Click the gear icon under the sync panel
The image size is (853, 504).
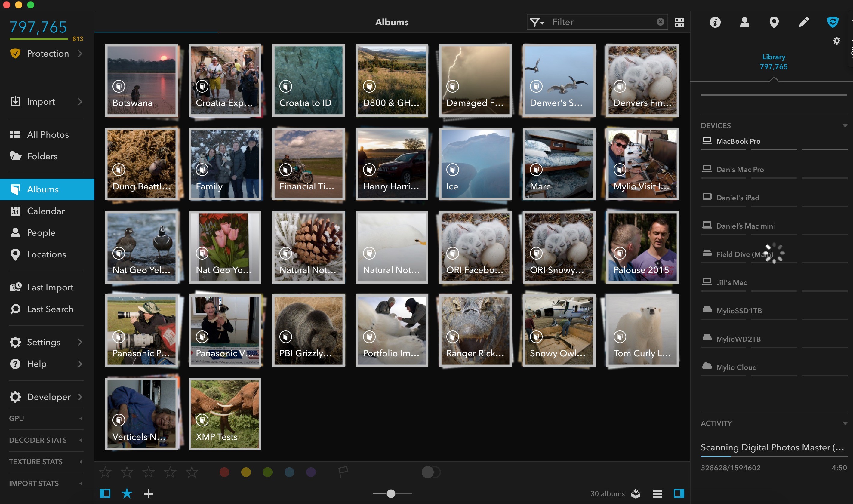point(837,41)
